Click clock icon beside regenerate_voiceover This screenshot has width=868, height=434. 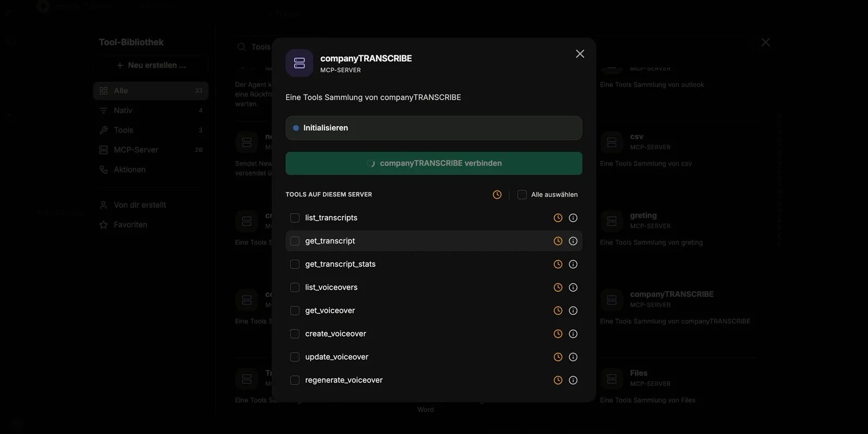558,380
